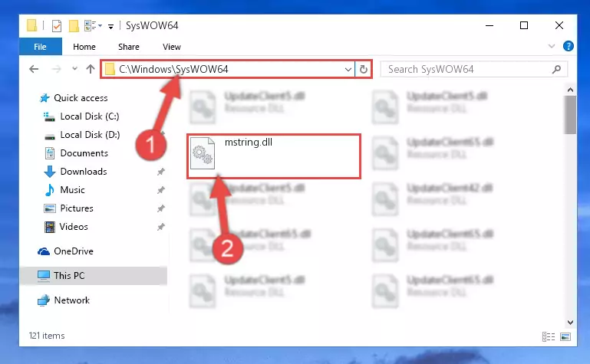
Task: Click the search magnifier icon
Action: click(x=556, y=70)
